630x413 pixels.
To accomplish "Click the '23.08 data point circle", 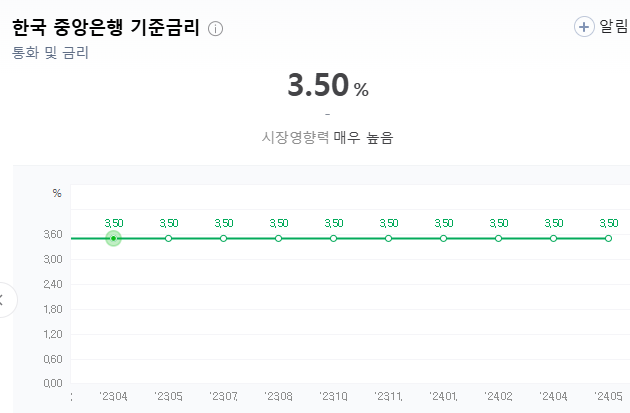I will (279, 238).
